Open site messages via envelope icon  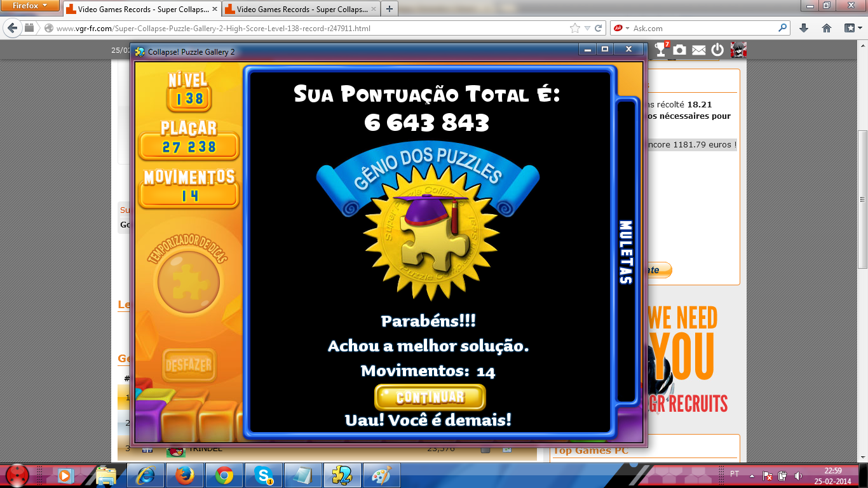698,50
